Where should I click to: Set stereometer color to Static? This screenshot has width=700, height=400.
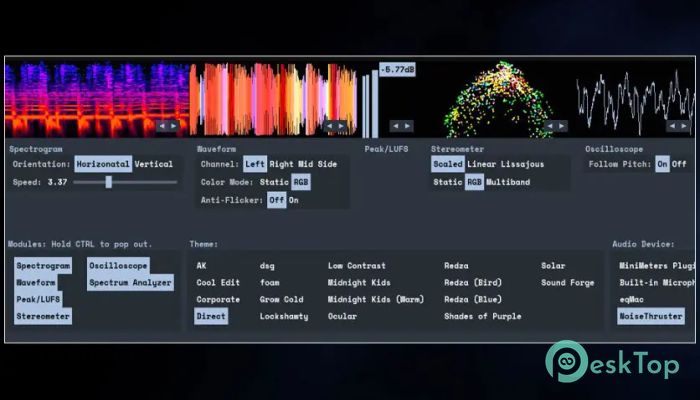448,182
